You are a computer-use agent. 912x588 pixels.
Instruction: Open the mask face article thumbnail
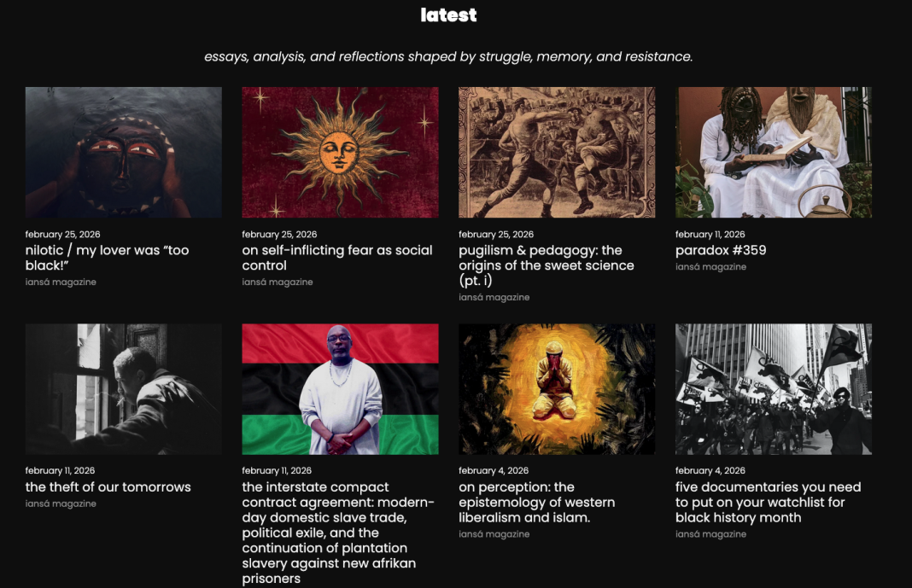tap(123, 152)
